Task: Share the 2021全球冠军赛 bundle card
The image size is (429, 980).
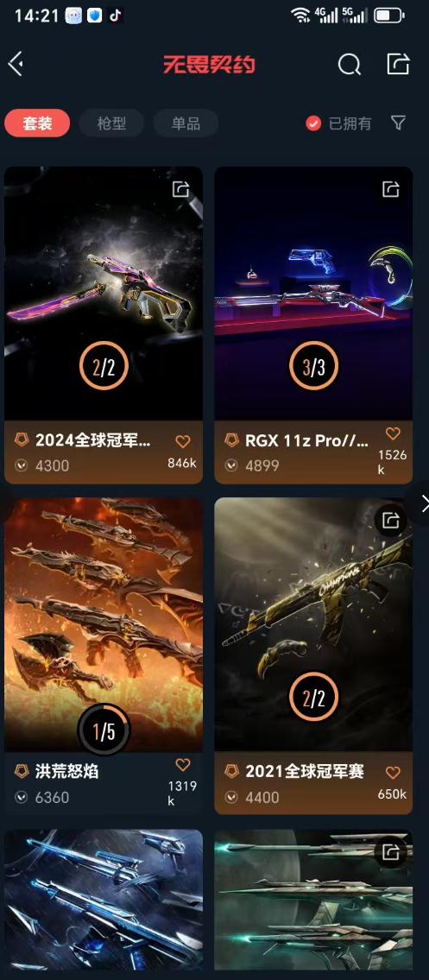Action: [391, 520]
